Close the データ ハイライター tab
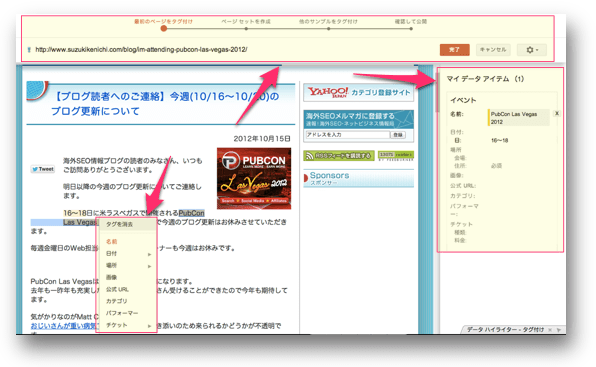Viewport: 596px width, 367px height. [550, 330]
